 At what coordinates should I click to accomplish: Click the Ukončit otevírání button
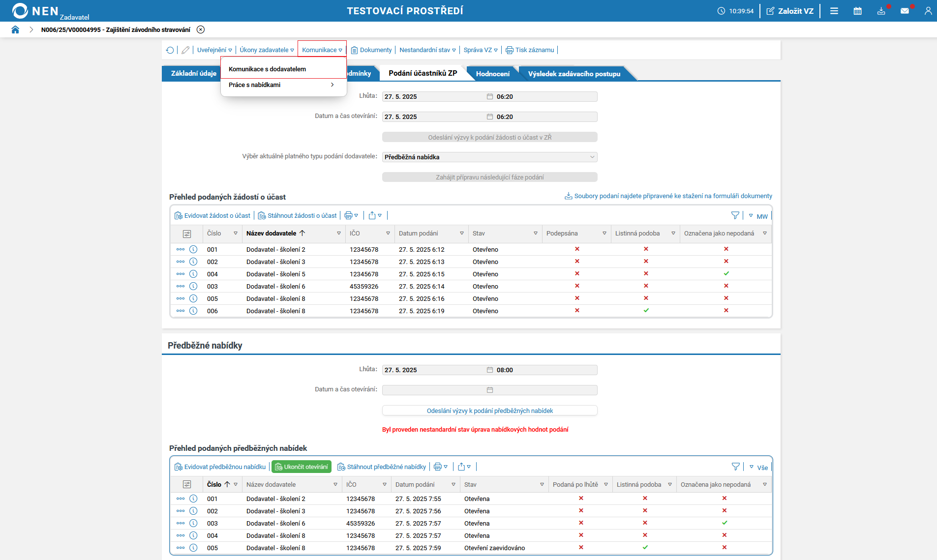click(302, 467)
